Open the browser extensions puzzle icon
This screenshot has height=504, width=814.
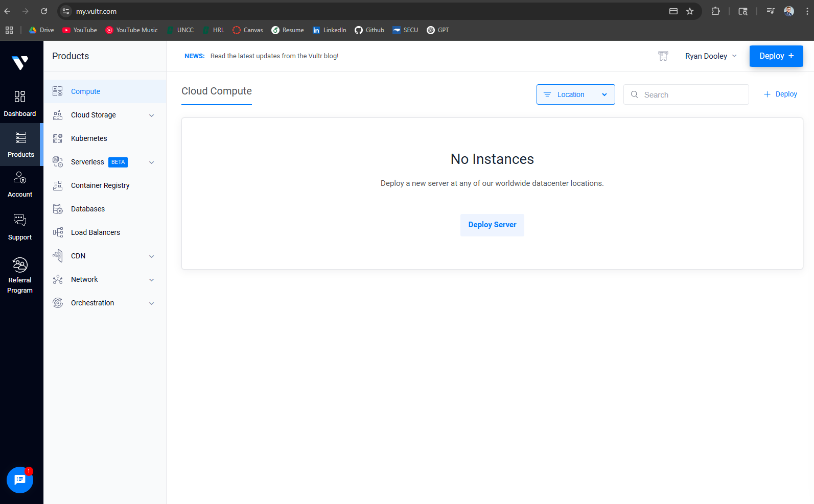tap(715, 11)
